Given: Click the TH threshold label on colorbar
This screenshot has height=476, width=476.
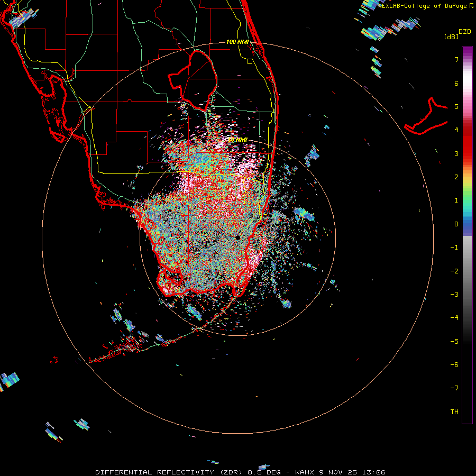Looking at the screenshot, I should tap(454, 412).
